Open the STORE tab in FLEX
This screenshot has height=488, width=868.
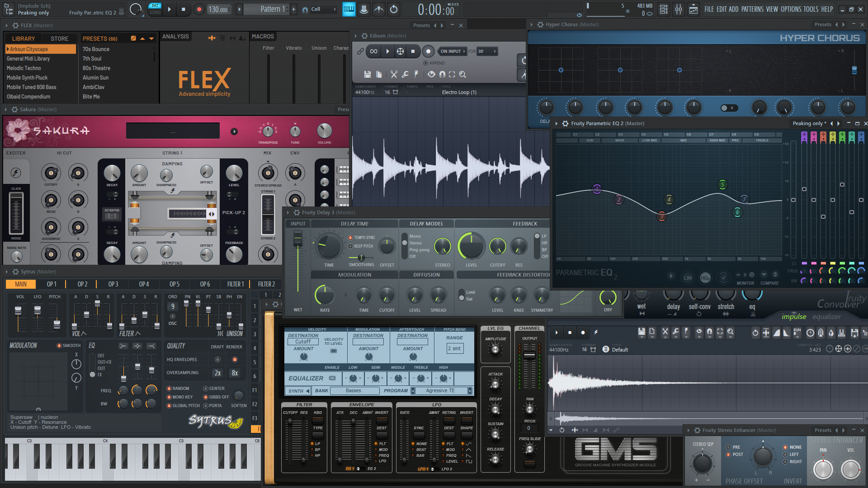coord(59,38)
